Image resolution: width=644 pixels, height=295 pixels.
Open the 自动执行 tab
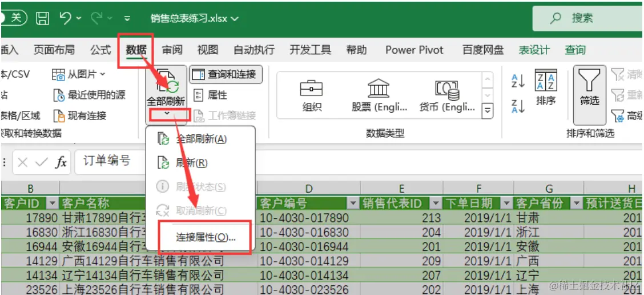click(254, 50)
